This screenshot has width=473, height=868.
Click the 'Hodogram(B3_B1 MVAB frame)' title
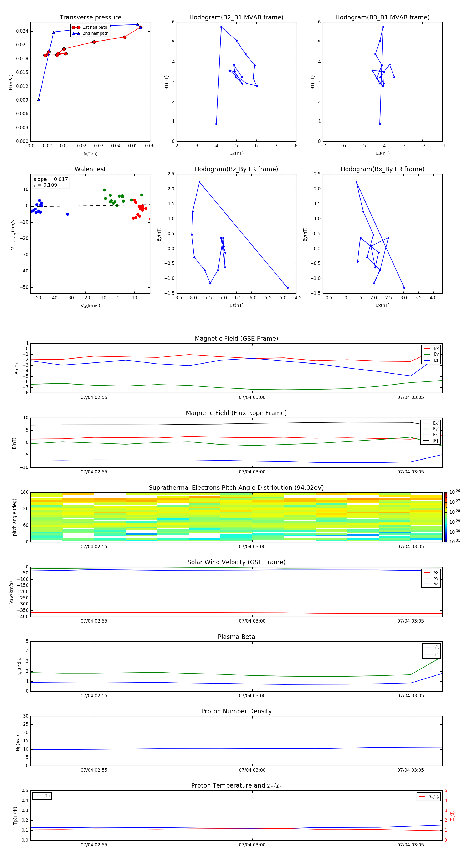[x=382, y=17]
